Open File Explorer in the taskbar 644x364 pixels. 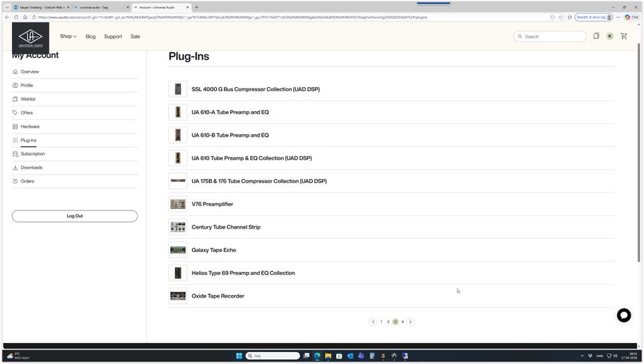[x=328, y=356]
